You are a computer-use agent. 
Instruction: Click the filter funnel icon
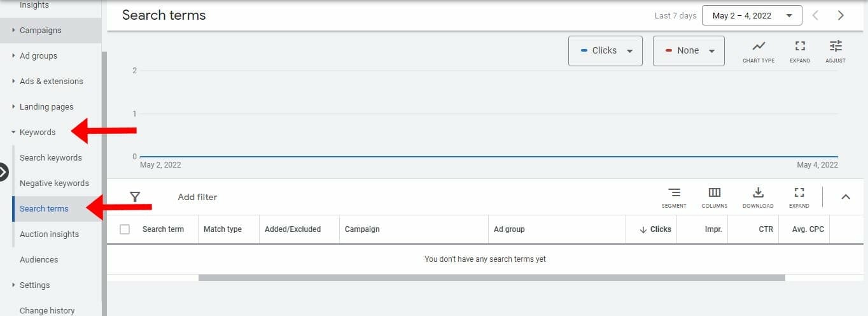135,197
